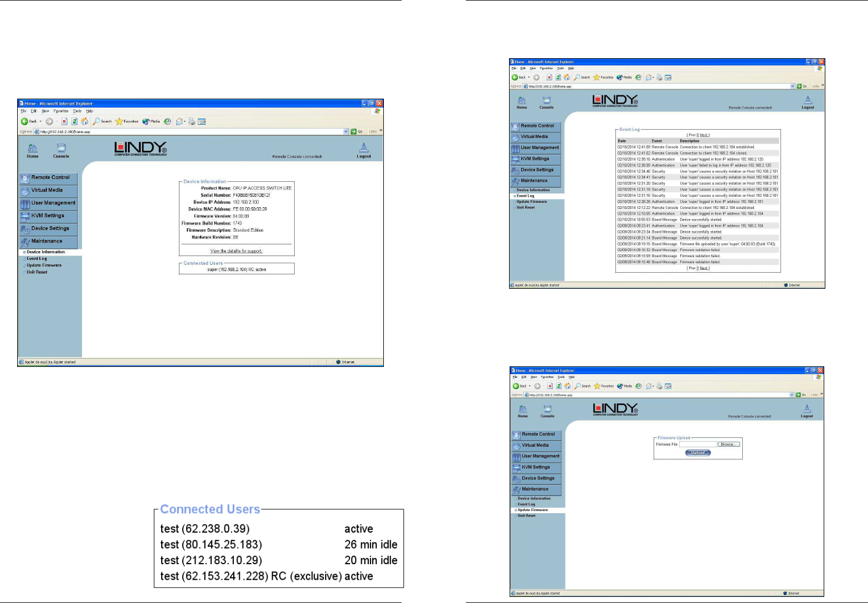Click the Home icon in the Device Information window
Viewport: 868px width, 603px height.
[x=33, y=149]
